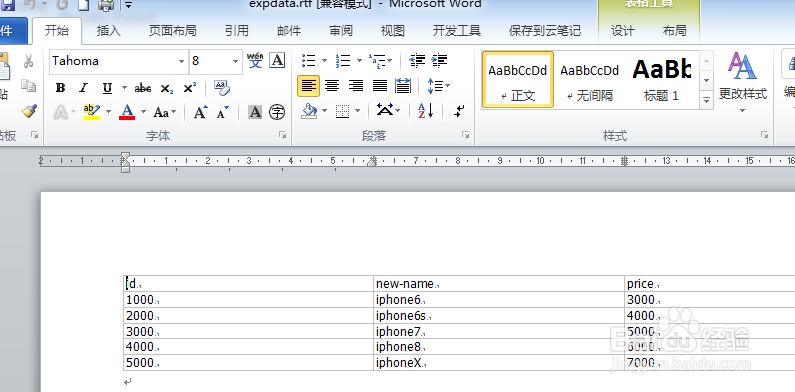
Task: Click the Cut scissors icon
Action: tap(28, 61)
